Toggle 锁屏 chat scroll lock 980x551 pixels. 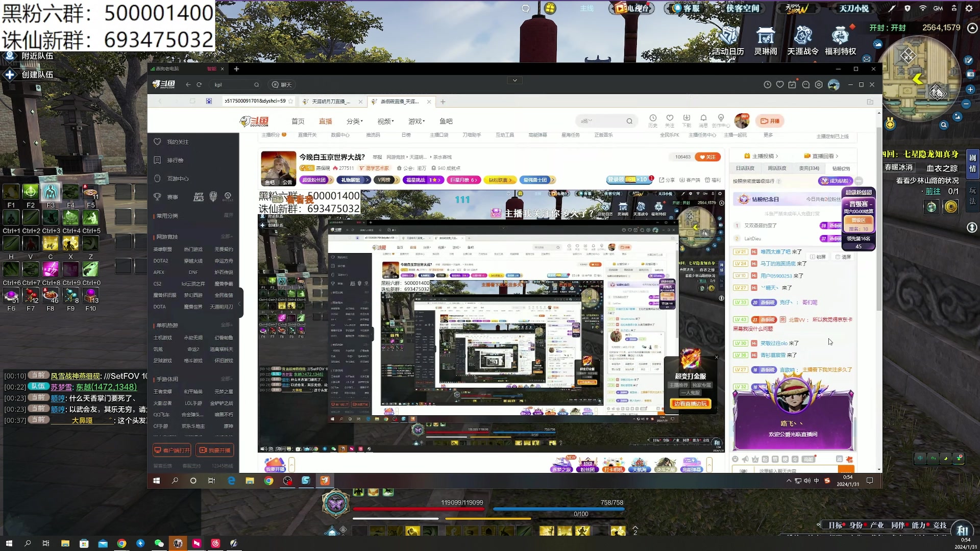pyautogui.click(x=818, y=257)
